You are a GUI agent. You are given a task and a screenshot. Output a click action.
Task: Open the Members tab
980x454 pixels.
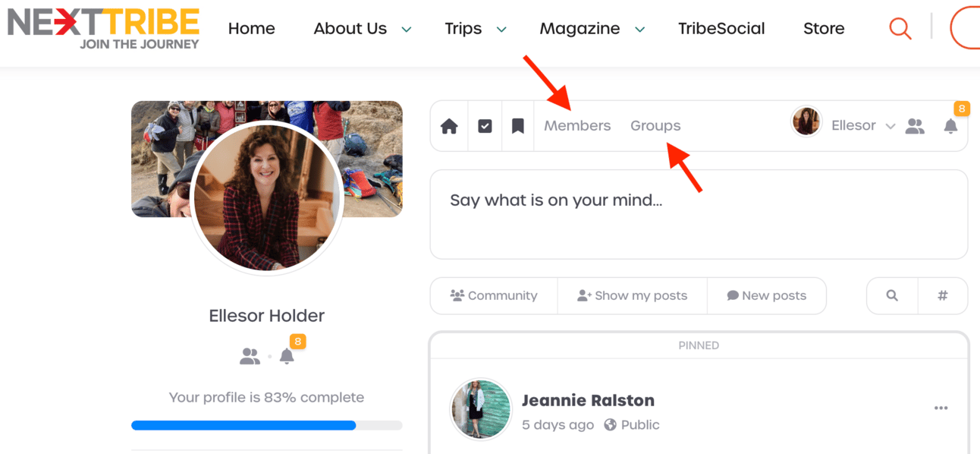click(577, 126)
